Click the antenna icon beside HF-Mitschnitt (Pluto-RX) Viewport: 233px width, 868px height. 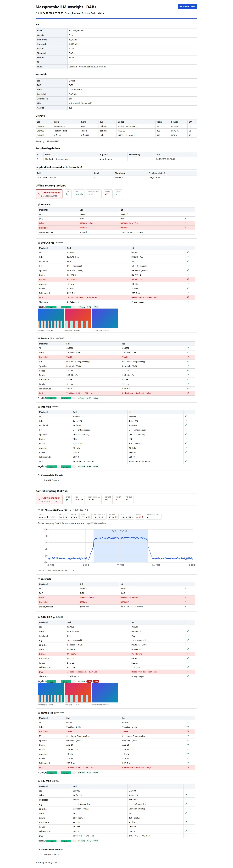[39, 510]
